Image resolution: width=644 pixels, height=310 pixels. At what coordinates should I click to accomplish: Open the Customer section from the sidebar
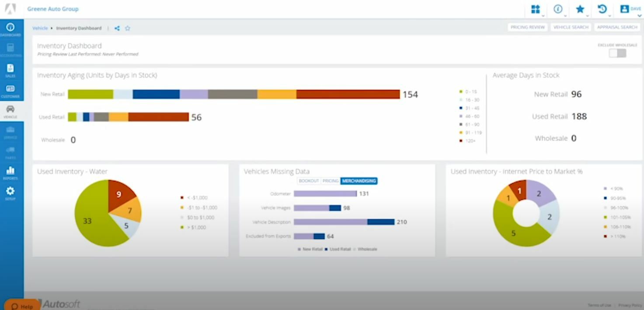[x=10, y=89]
